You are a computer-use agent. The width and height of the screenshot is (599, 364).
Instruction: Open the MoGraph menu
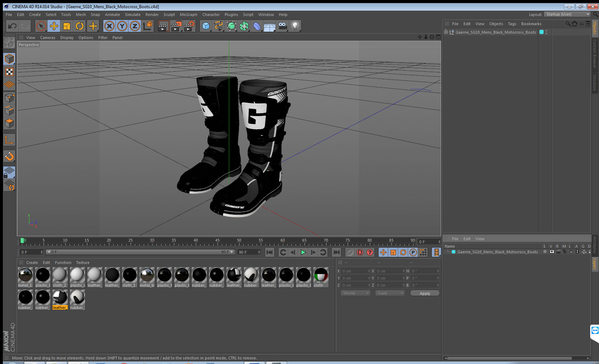[x=188, y=15]
